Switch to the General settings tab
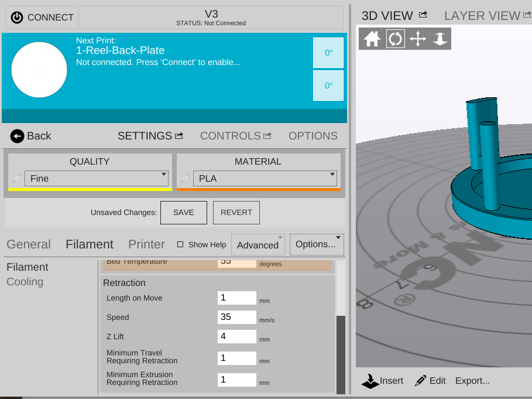Screen dimensions: 532x399 pos(29,244)
